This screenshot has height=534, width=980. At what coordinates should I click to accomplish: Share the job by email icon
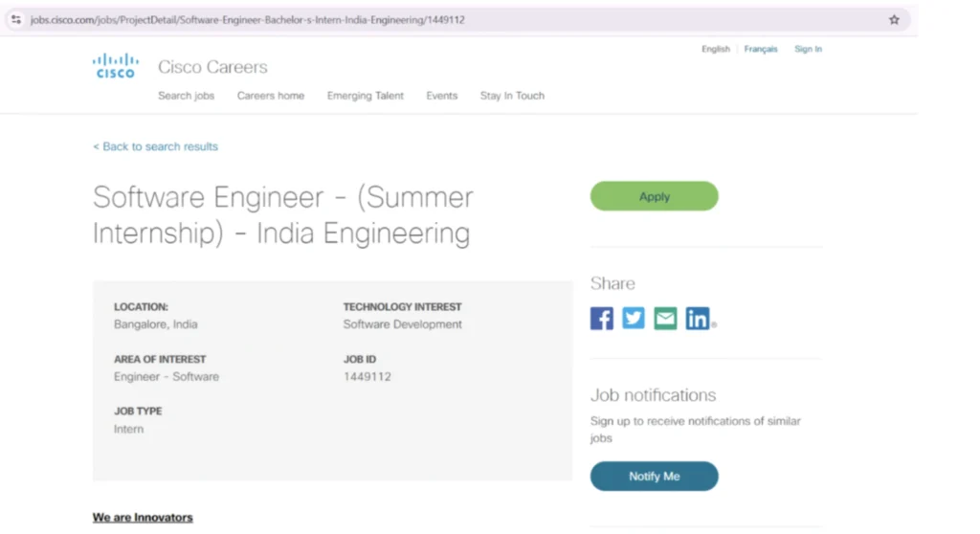[x=665, y=319]
